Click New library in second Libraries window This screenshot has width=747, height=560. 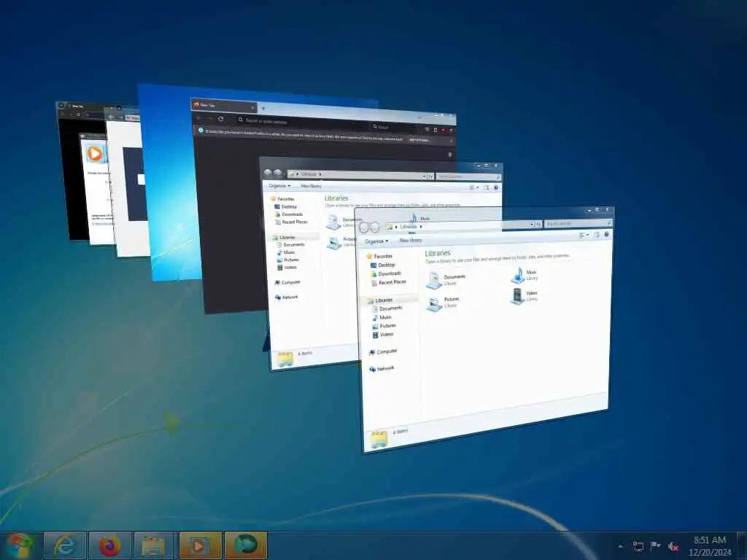tap(311, 186)
